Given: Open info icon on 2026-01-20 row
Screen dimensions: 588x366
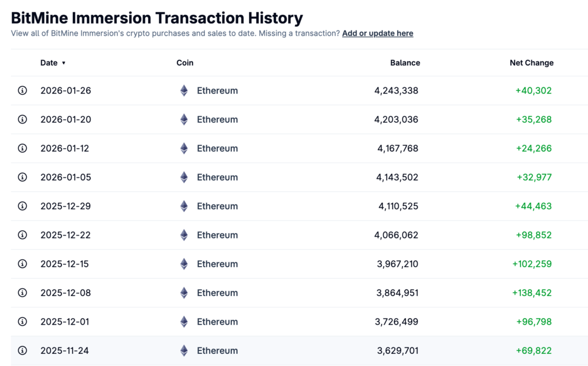Looking at the screenshot, I should (x=22, y=120).
